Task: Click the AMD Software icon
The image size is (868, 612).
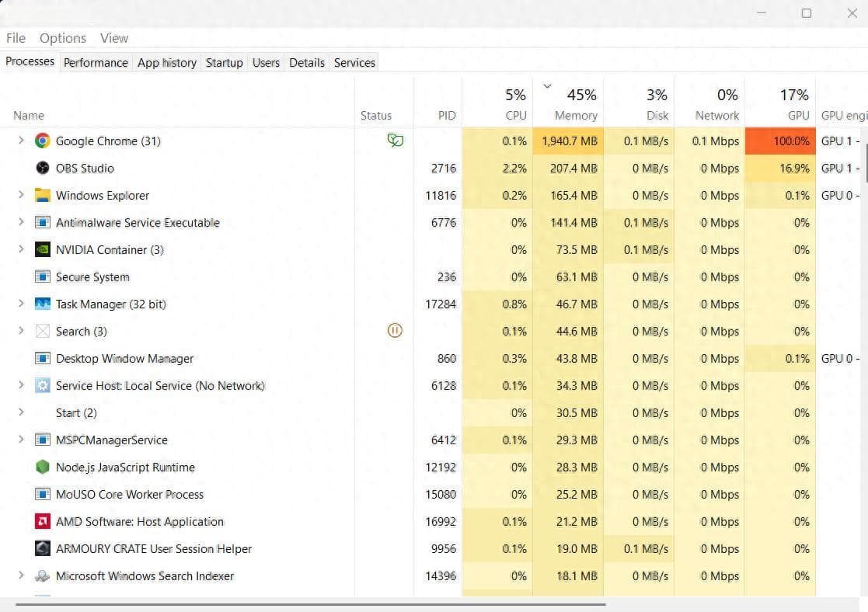Action: pos(43,521)
